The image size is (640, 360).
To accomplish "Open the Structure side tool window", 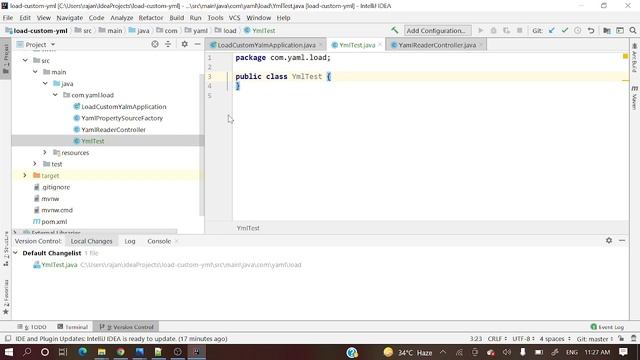I will (x=6, y=249).
